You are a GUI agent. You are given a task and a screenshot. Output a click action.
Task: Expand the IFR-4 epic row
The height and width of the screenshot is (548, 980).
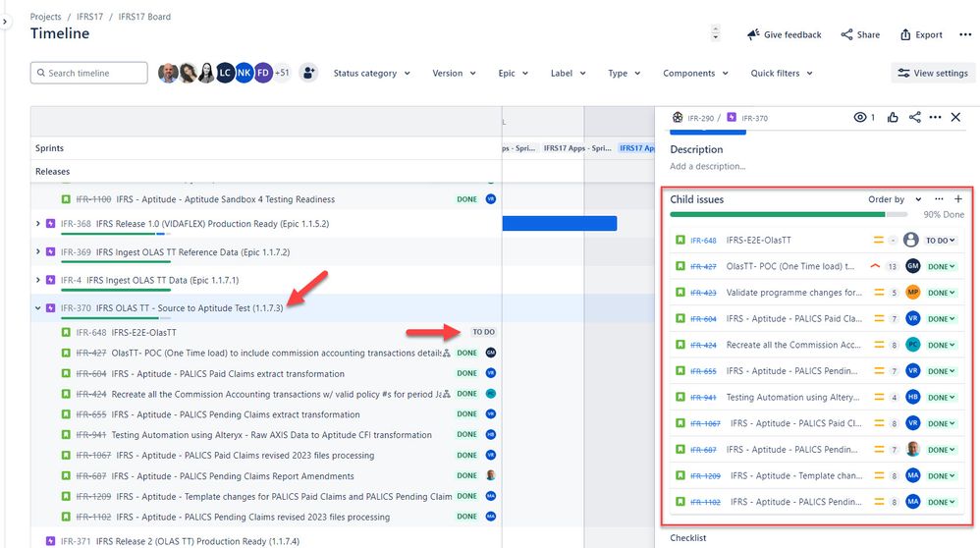[x=38, y=280]
